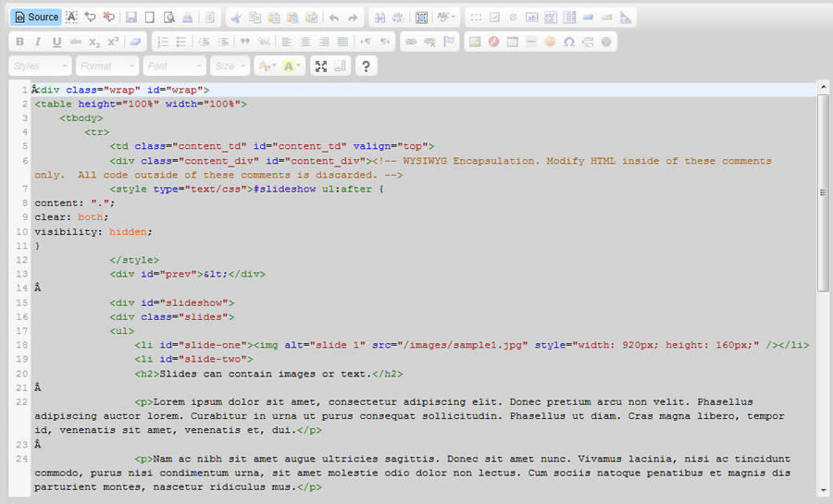Toggle the Source view button

point(36,17)
